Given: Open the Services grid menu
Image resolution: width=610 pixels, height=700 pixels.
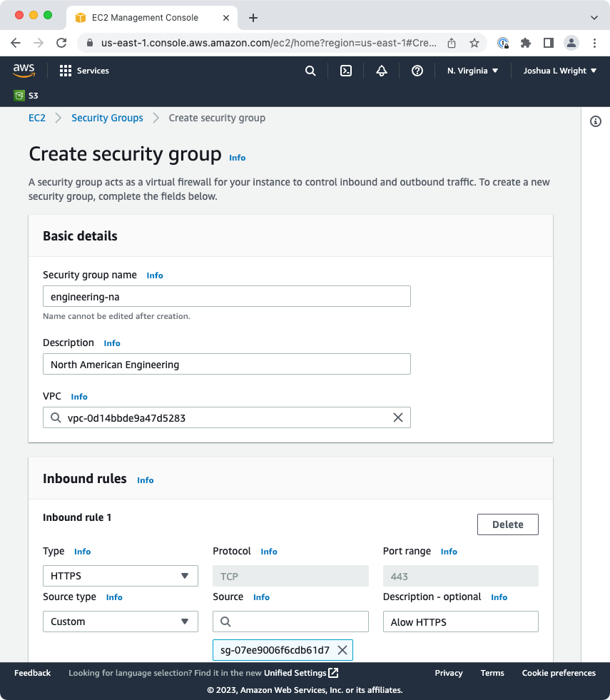Looking at the screenshot, I should coord(84,71).
